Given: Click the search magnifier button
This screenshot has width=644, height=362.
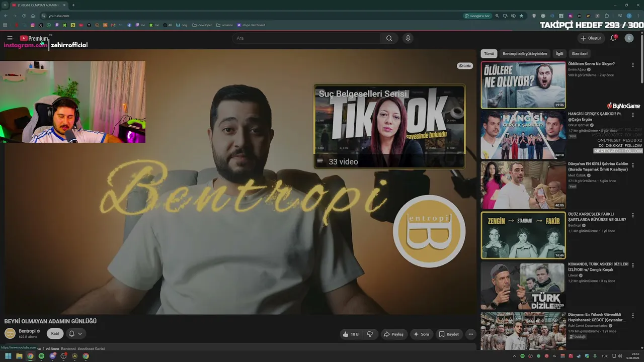Looking at the screenshot, I should [389, 38].
